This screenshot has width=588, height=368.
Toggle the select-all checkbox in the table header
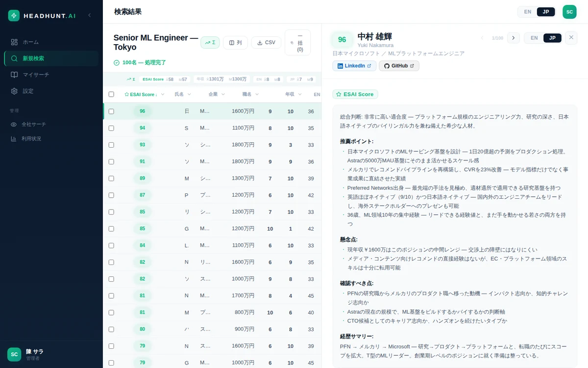(111, 94)
